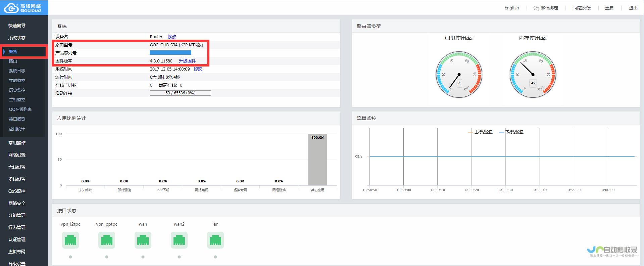
Task: Click the lan port icon
Action: tap(215, 240)
